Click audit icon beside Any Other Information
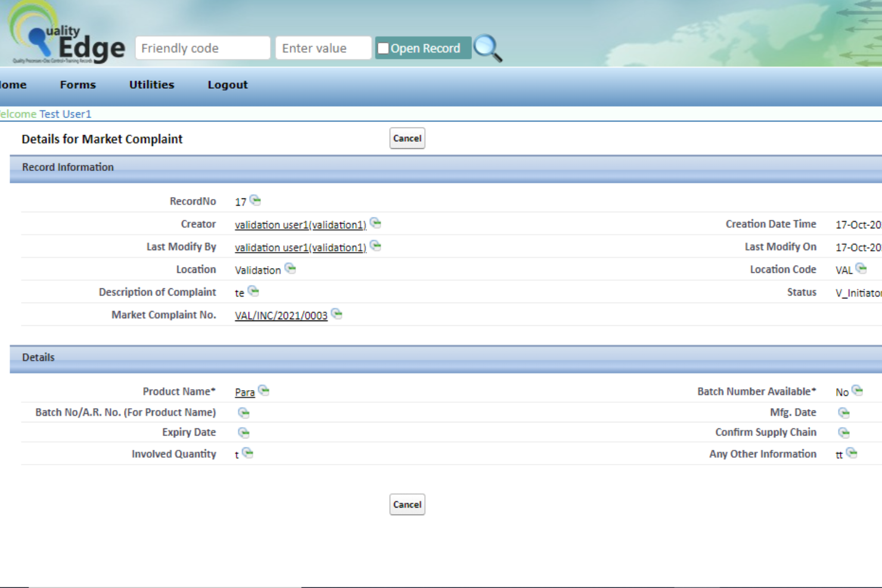This screenshot has width=882, height=588. 853,452
